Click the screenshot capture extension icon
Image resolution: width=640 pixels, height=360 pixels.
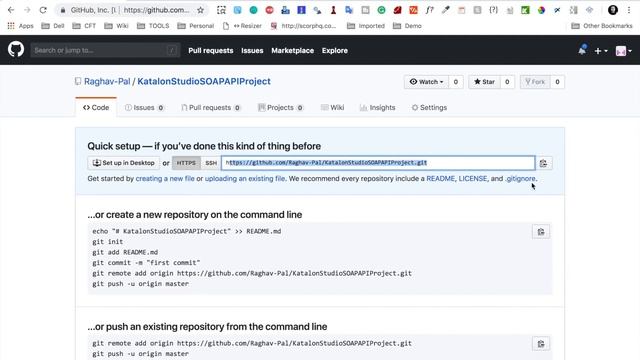tap(221, 10)
